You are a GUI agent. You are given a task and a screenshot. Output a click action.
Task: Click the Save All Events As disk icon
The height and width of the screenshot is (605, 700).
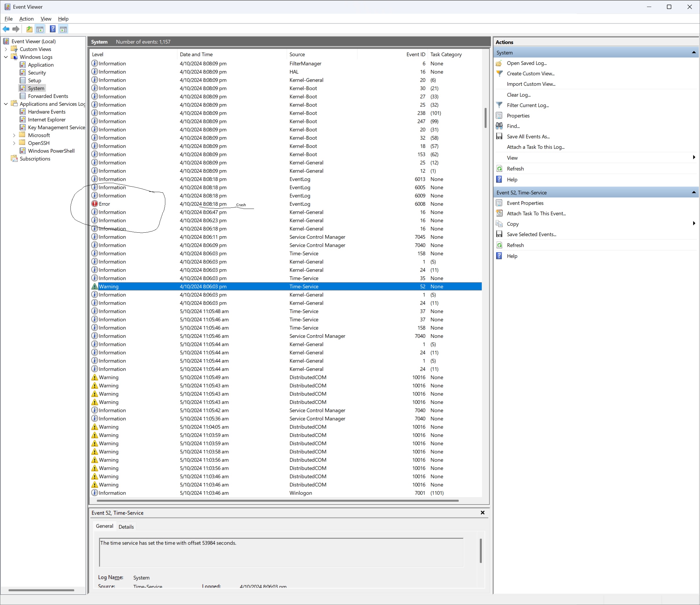coord(499,137)
